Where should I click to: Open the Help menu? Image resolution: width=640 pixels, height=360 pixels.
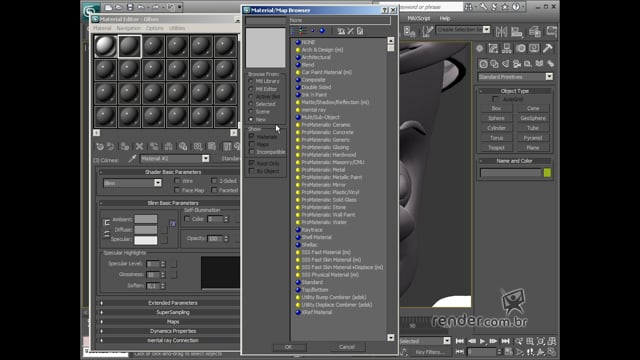[445, 18]
